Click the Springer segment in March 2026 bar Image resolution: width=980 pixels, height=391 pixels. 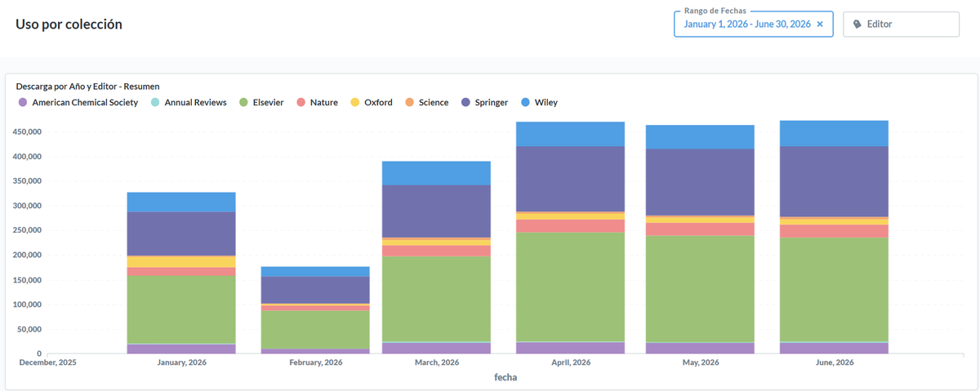436,211
